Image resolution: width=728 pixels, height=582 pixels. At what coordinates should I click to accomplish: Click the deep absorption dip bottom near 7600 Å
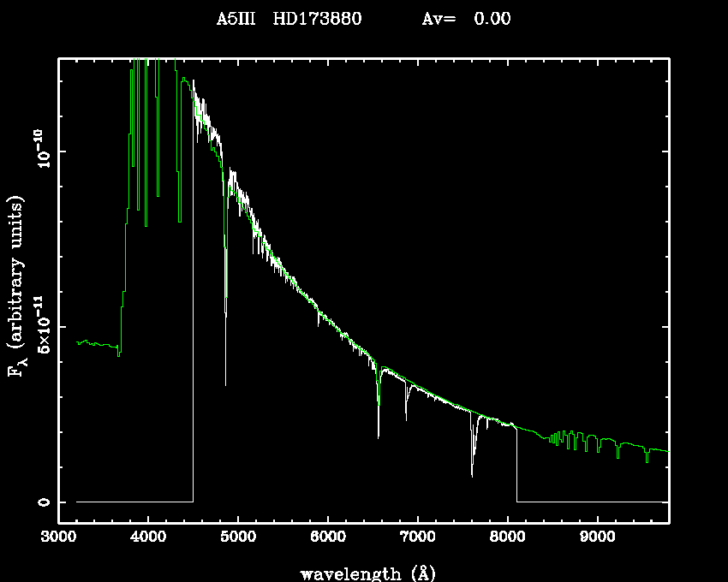pyautogui.click(x=472, y=474)
